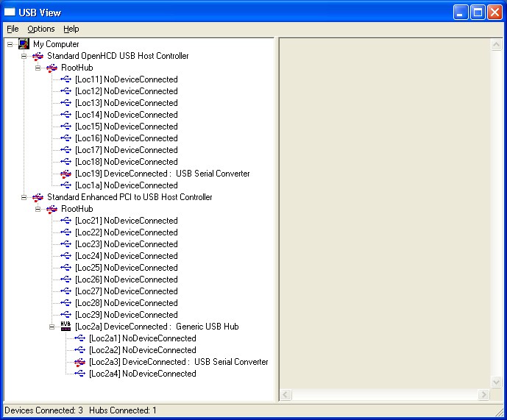Click the Loc2a3 USB Serial Converter icon
The height and width of the screenshot is (420, 507).
click(79, 362)
